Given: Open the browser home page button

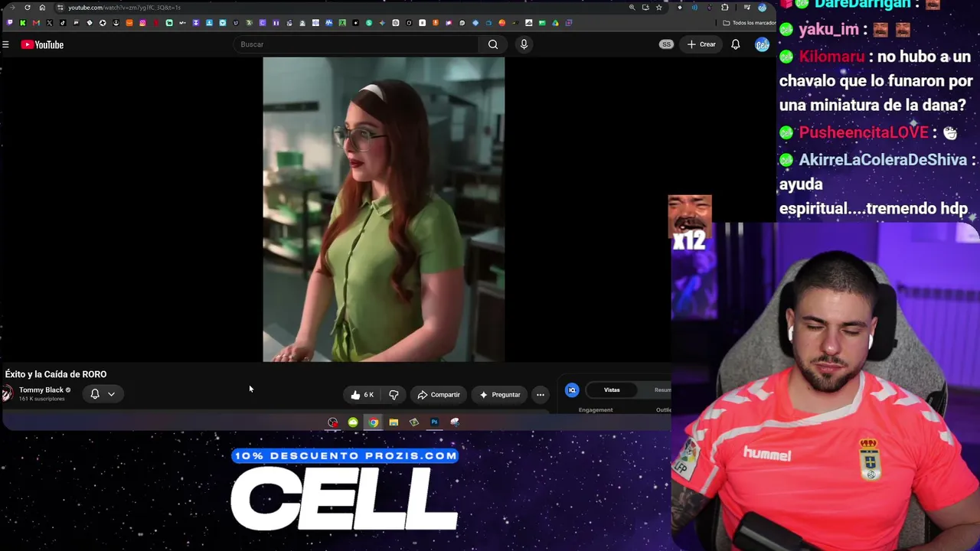Looking at the screenshot, I should coord(42,8).
